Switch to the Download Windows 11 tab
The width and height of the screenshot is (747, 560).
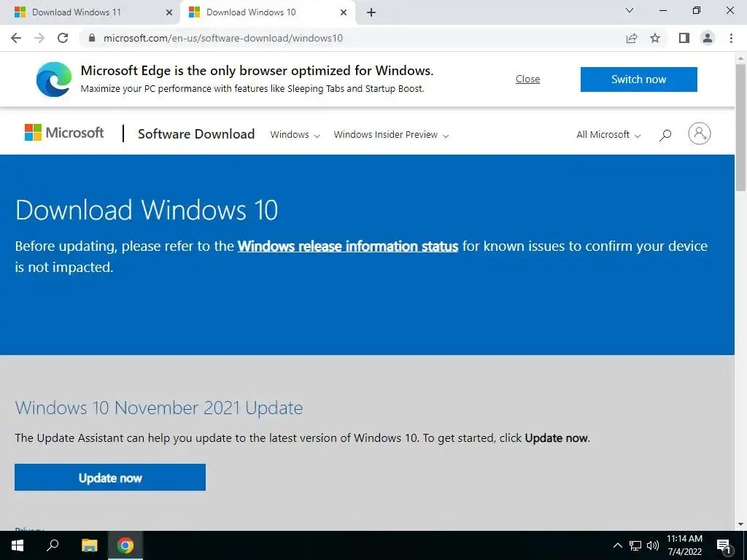(90, 12)
